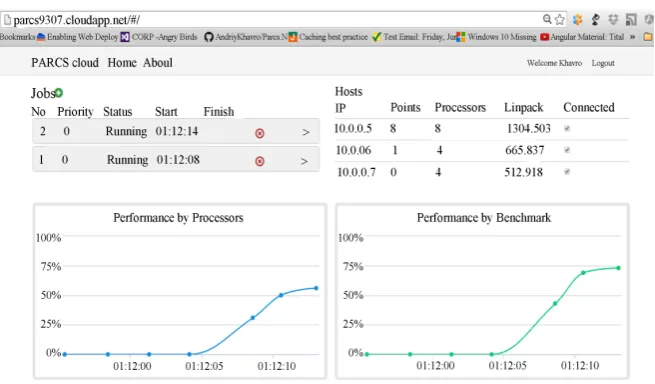Viewport: 655px width, 384px height.
Task: Open Angular Material: Tital bookmark
Action: tap(582, 37)
